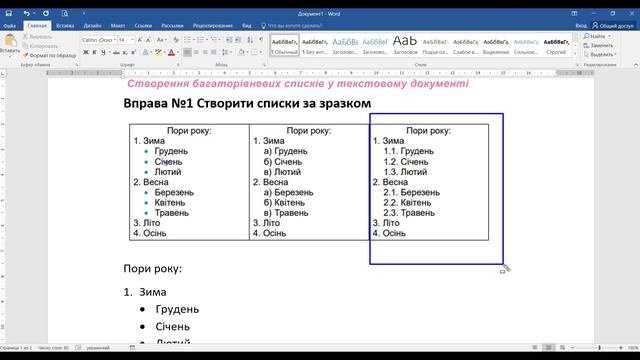Toggle Center alignment
Viewport: 640px width, 360px height.
[x=196, y=52]
